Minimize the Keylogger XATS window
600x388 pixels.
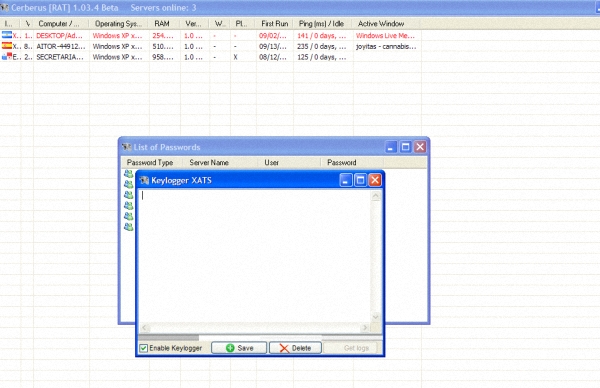click(346, 180)
